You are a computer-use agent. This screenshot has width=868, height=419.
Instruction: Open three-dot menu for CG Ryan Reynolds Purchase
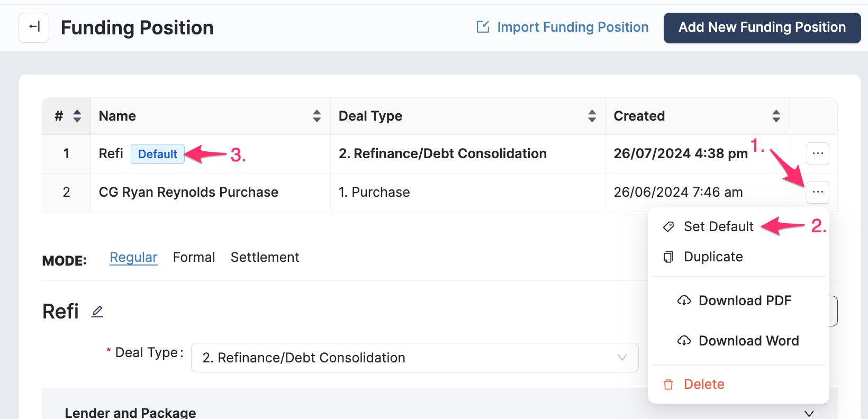click(x=818, y=192)
